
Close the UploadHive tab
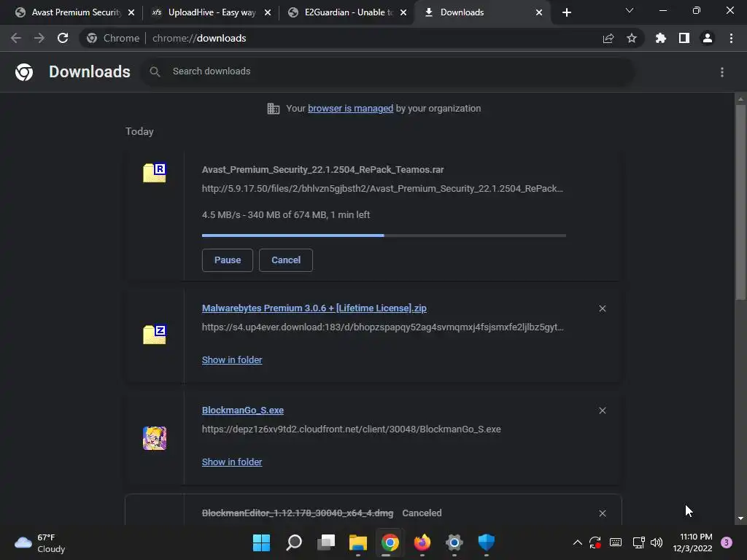[268, 12]
